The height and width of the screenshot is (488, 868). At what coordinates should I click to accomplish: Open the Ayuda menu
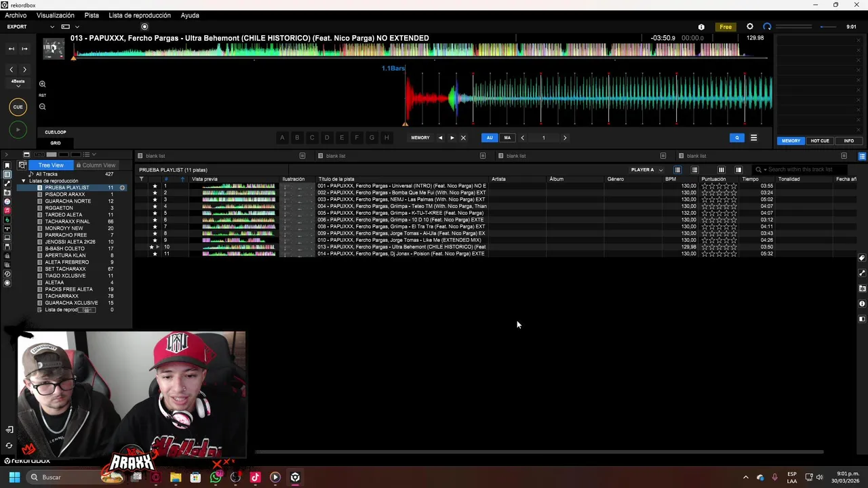coord(190,16)
